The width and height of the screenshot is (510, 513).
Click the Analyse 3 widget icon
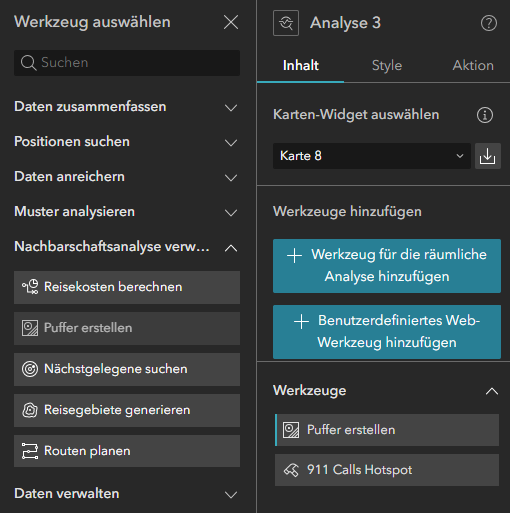pyautogui.click(x=286, y=23)
